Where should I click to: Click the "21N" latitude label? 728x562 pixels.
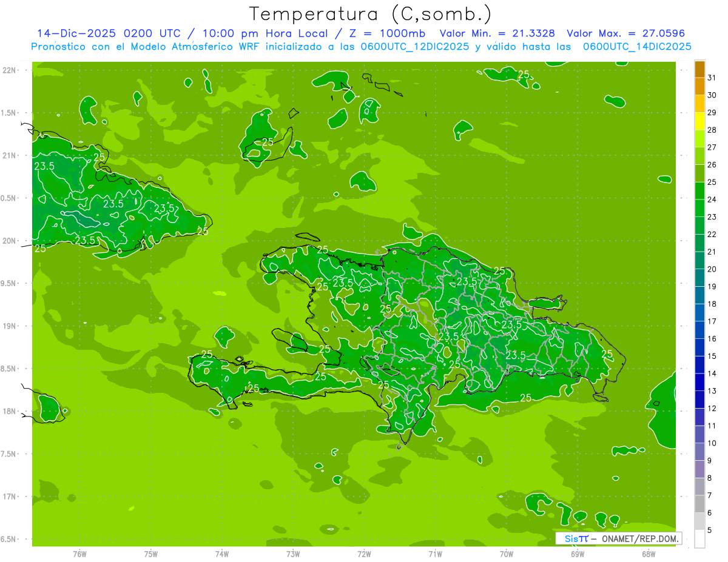(x=10, y=155)
